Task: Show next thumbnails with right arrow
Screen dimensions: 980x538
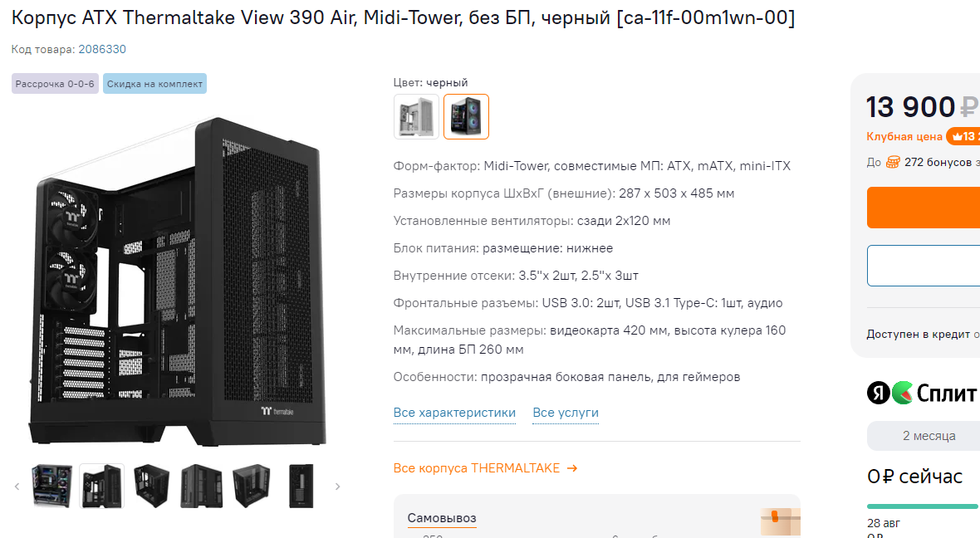Action: point(337,487)
